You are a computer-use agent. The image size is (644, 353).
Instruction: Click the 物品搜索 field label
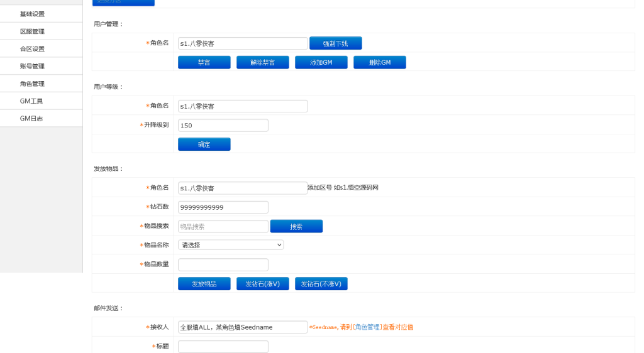[x=156, y=226]
